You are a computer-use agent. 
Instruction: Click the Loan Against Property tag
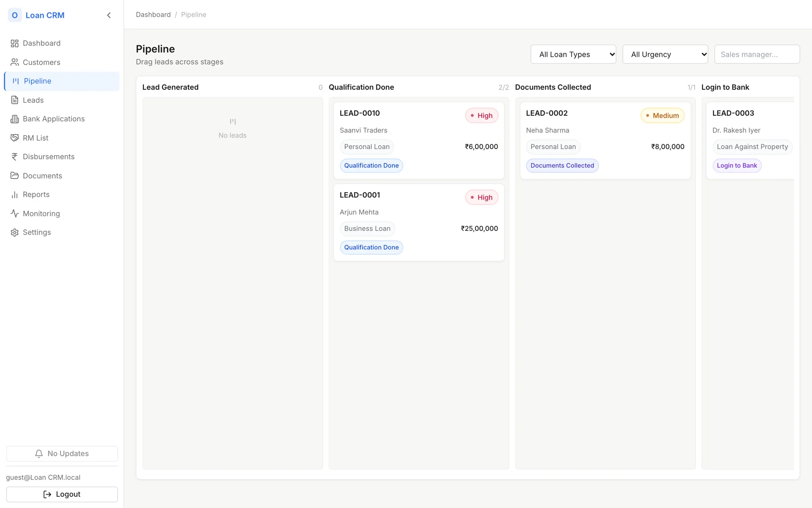click(752, 147)
